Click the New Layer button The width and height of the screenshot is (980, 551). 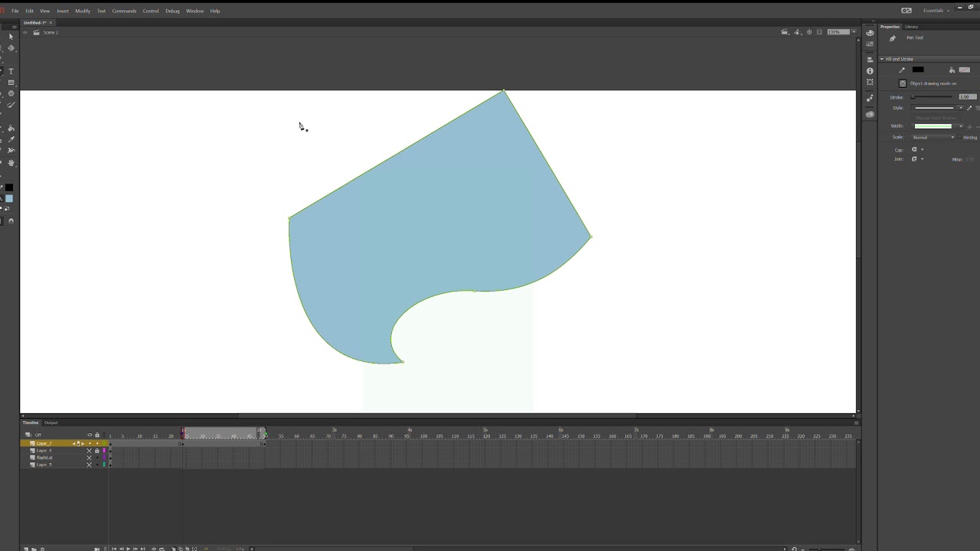(x=26, y=549)
